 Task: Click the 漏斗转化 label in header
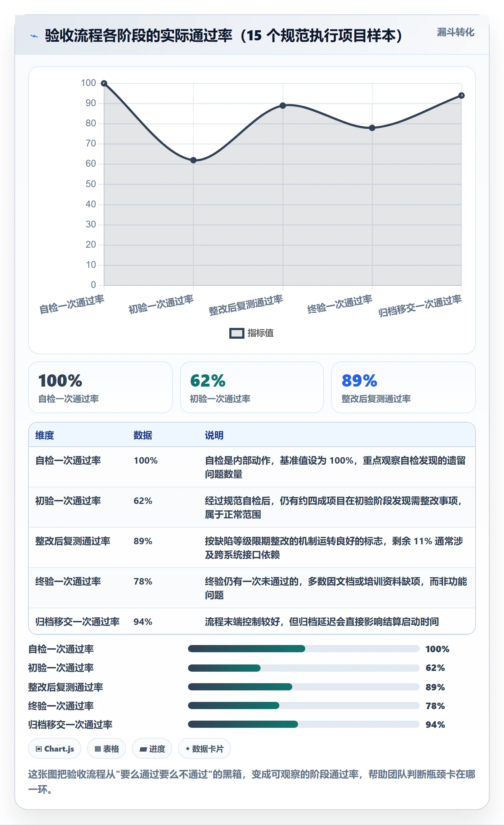pyautogui.click(x=455, y=32)
